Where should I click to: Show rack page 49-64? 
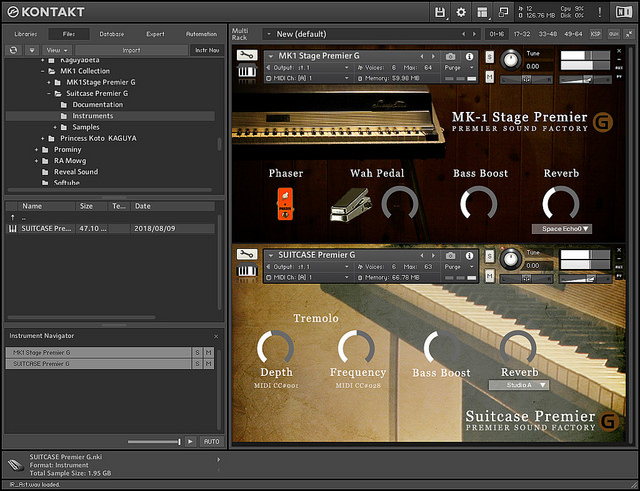[x=573, y=34]
